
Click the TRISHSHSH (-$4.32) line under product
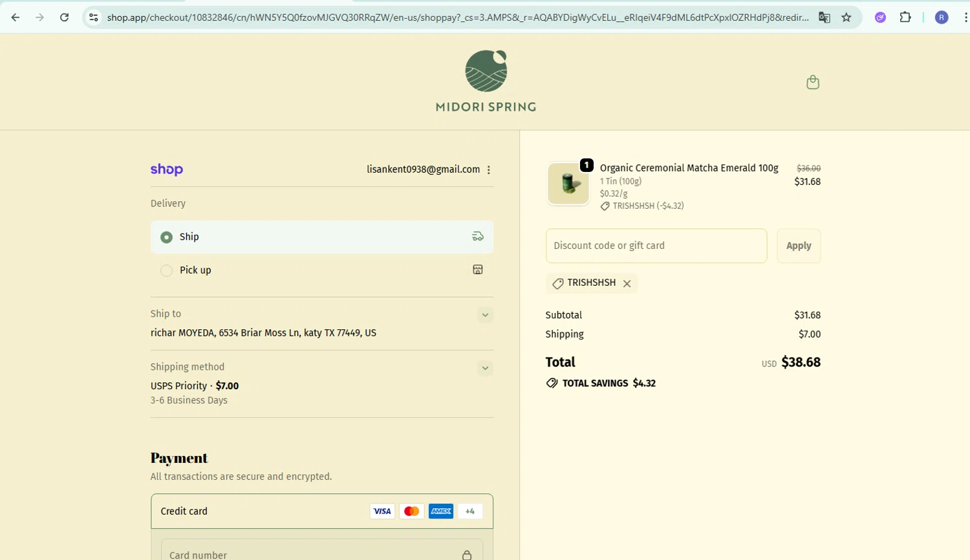[642, 206]
